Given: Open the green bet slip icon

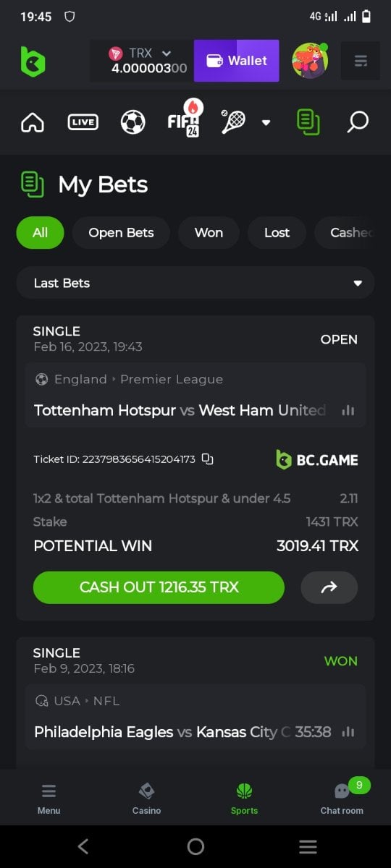Looking at the screenshot, I should coord(308,122).
